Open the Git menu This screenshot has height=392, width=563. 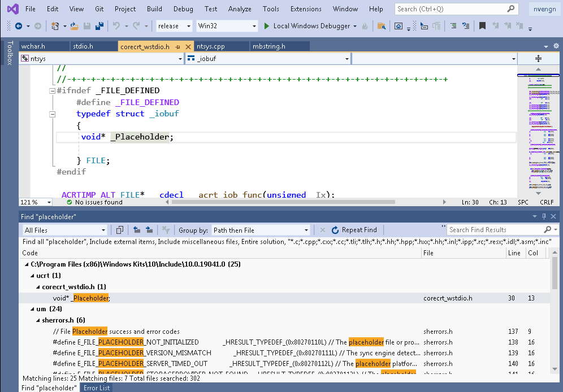click(x=99, y=9)
